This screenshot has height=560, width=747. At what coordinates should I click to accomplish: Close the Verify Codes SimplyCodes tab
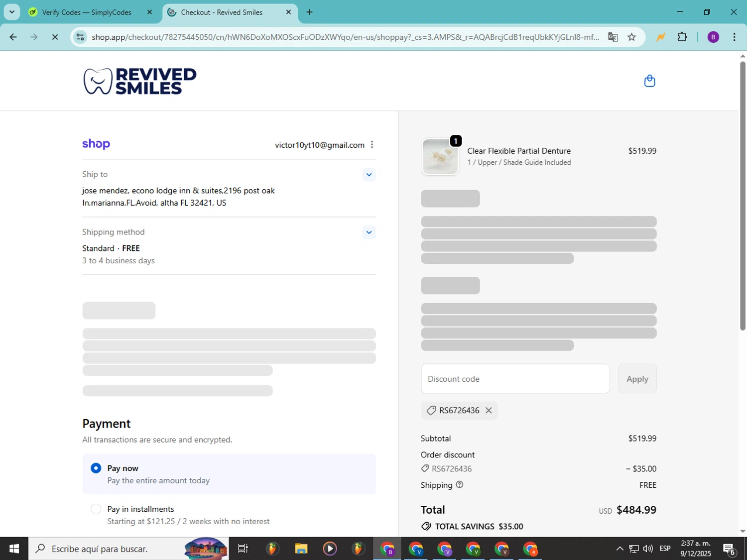149,12
